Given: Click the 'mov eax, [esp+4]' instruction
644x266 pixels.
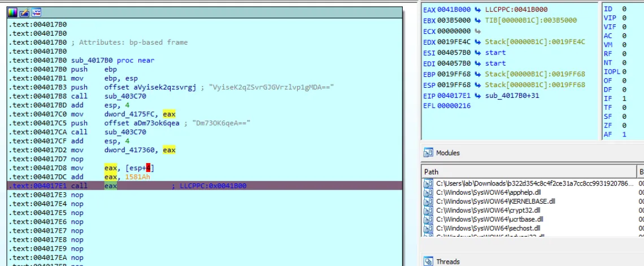Looking at the screenshot, I should [113, 168].
